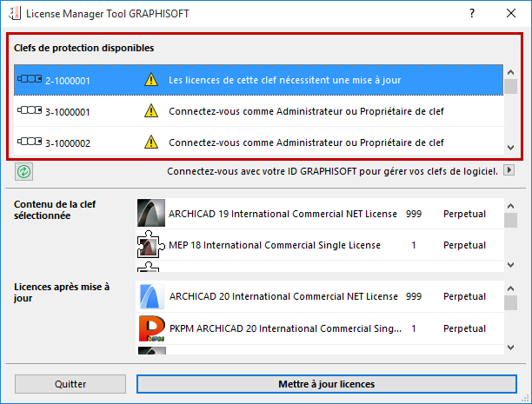
Task: Click the 3-1000002 row's 'Connectez-vous comme Administrateur' message
Action: (306, 142)
